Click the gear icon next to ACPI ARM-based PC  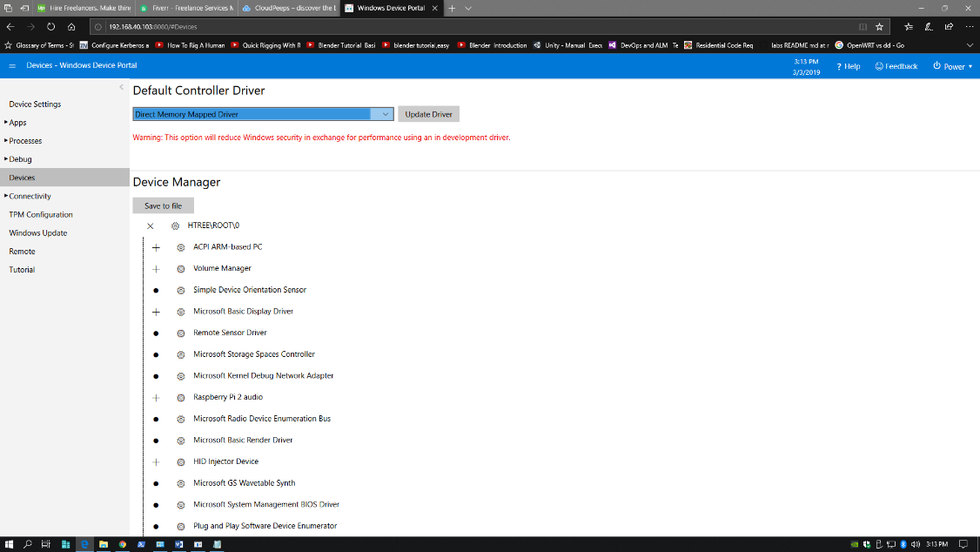pos(181,247)
